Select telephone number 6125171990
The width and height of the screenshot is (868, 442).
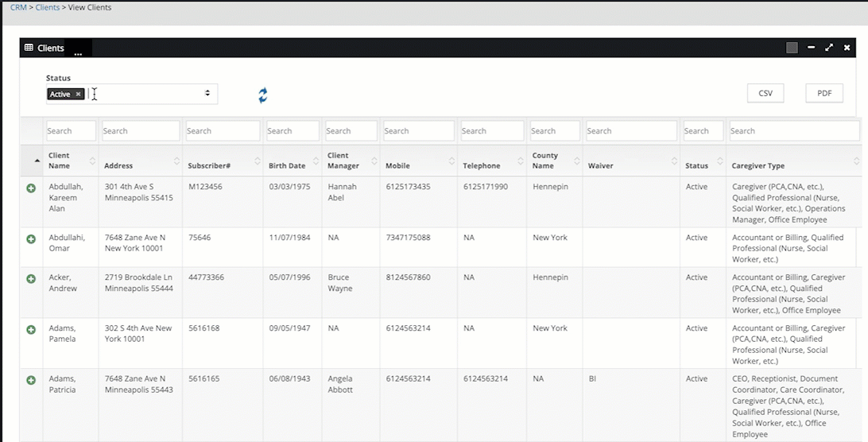click(x=486, y=187)
